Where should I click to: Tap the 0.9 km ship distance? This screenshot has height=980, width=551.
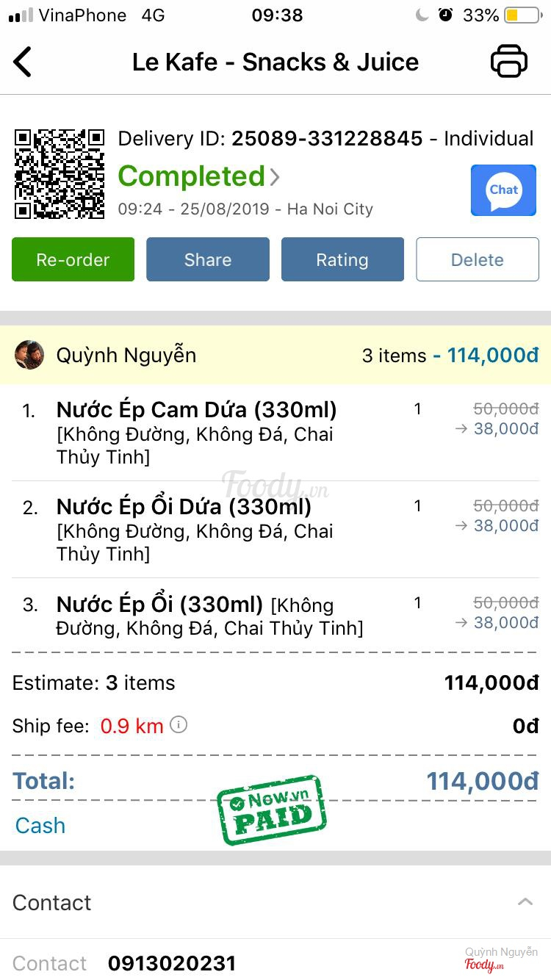[132, 727]
